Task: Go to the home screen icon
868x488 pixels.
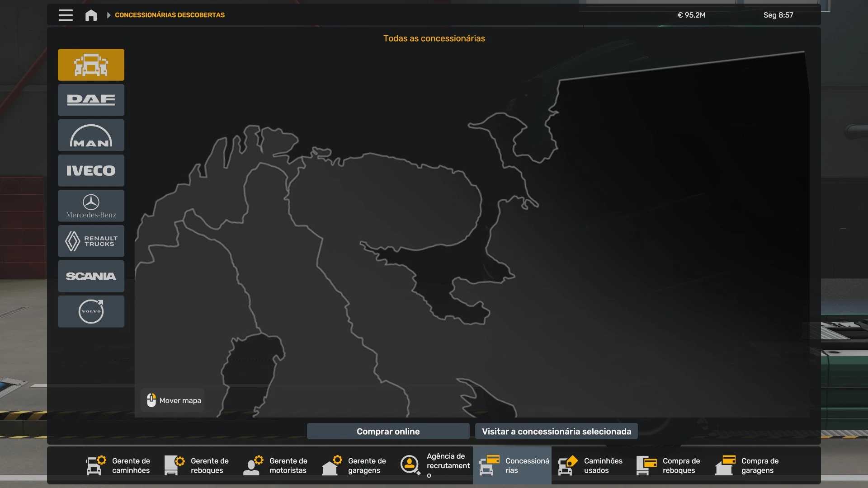Action: (x=91, y=15)
